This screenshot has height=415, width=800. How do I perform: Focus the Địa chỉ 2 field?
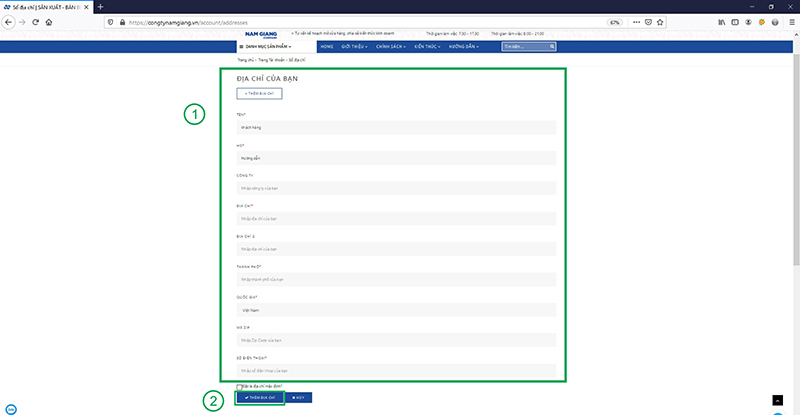[x=396, y=249]
